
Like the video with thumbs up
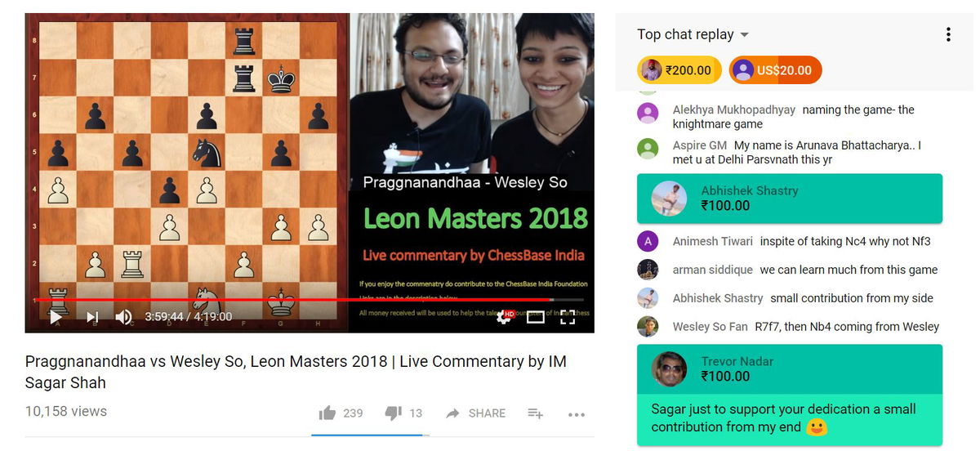pyautogui.click(x=327, y=413)
